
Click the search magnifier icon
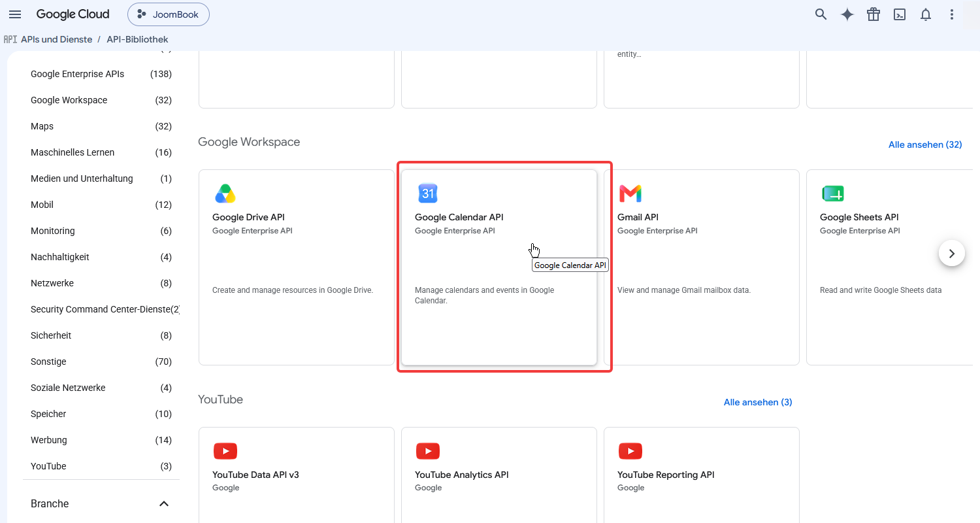[x=821, y=14]
